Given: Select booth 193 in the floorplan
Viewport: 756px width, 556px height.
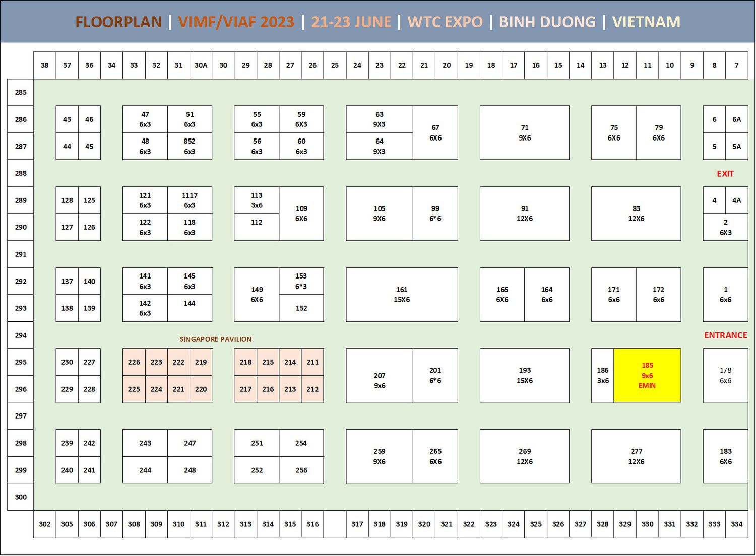Looking at the screenshot, I should pyautogui.click(x=524, y=375).
